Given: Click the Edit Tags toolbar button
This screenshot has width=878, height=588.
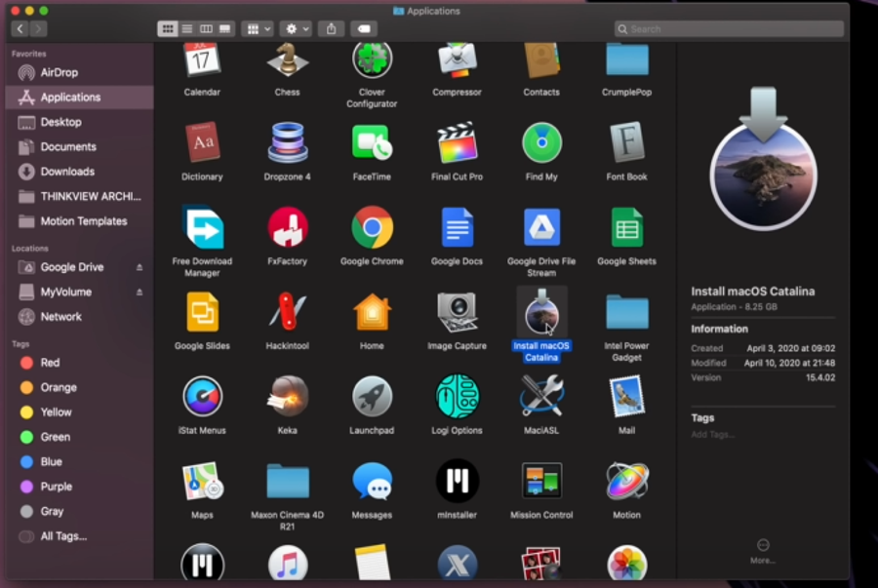Looking at the screenshot, I should pos(364,28).
